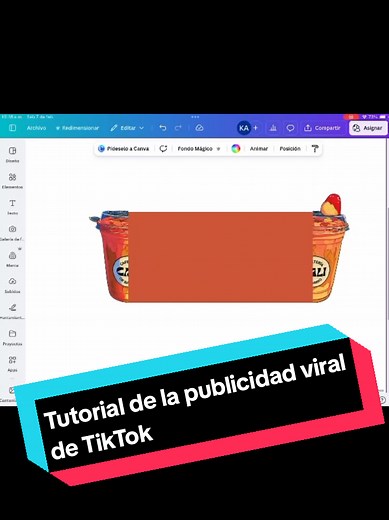Expand the Fondo Mágico dropdown
This screenshot has width=389, height=520.
[199, 149]
